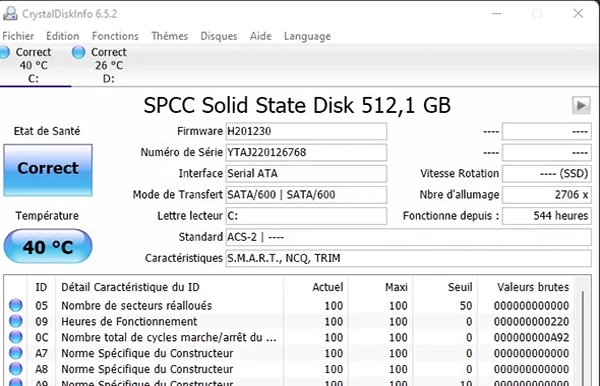Minimize the CrystalDiskInfo window
The image size is (600, 386).
click(497, 14)
